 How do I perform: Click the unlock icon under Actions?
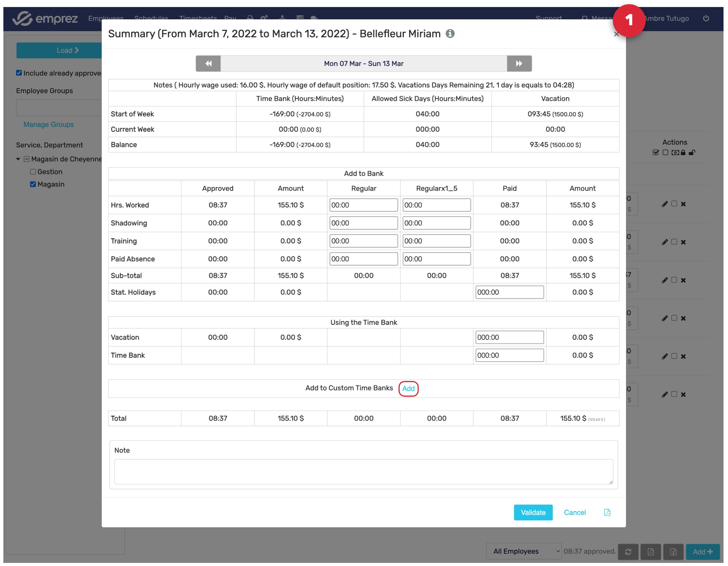tap(692, 152)
